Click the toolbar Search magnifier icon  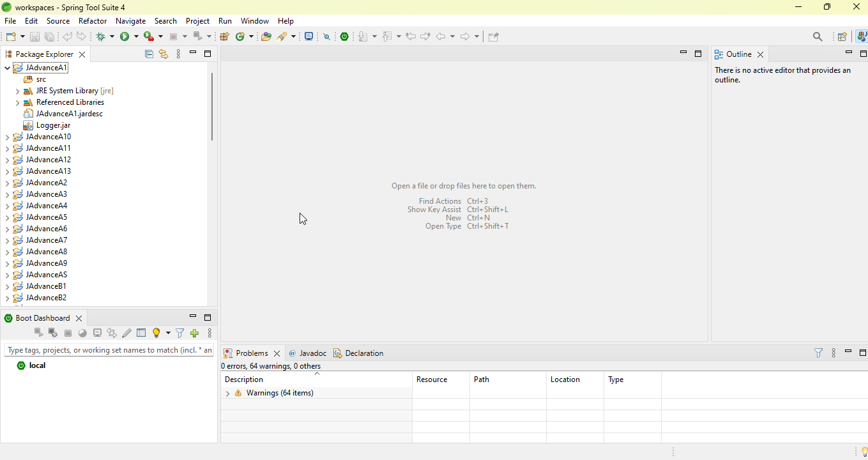(818, 37)
